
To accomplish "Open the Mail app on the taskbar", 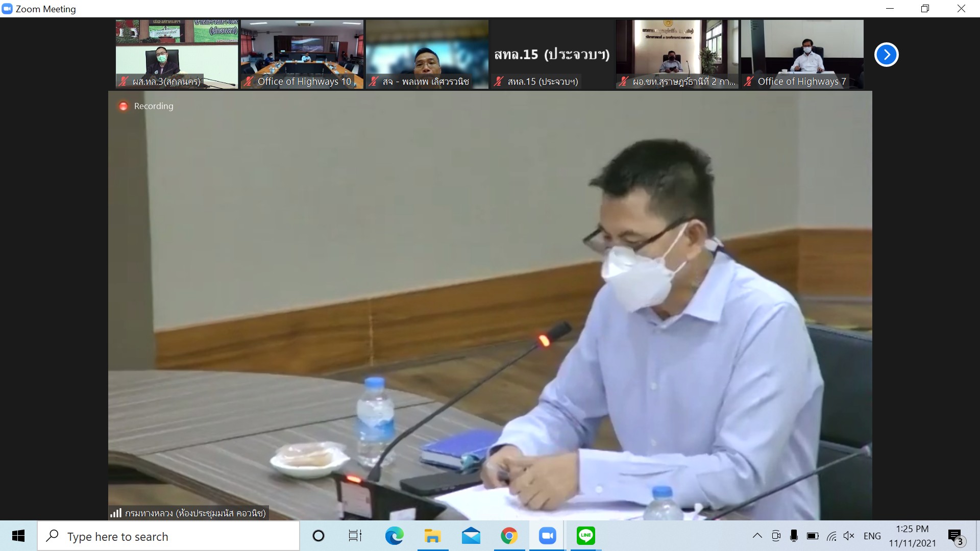I will pos(471,536).
